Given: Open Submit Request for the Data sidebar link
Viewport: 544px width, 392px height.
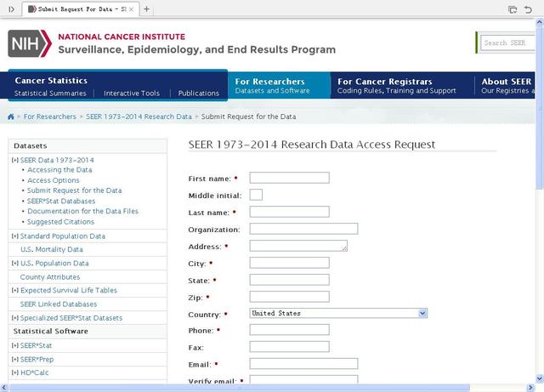Looking at the screenshot, I should point(75,190).
